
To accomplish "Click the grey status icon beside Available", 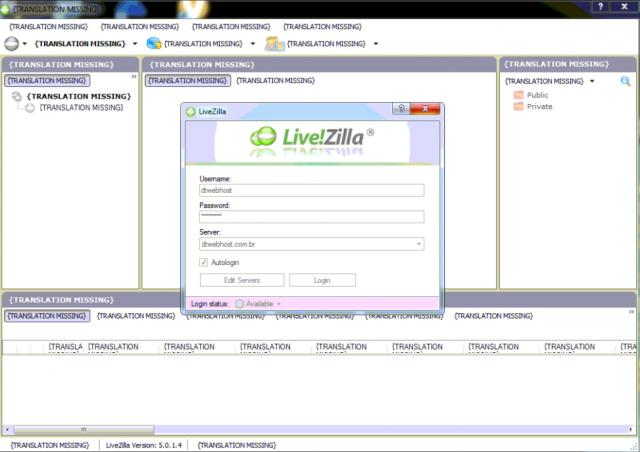I will tap(240, 303).
